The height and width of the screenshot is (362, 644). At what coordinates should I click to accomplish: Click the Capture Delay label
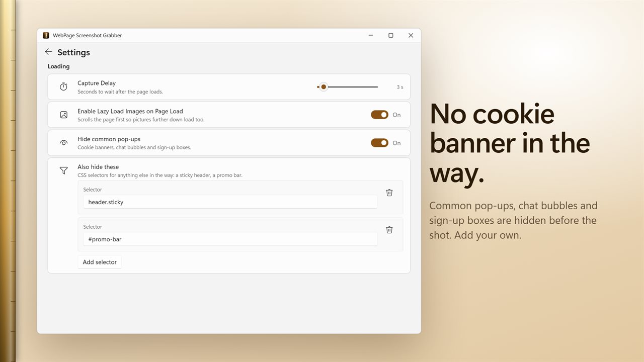click(97, 83)
